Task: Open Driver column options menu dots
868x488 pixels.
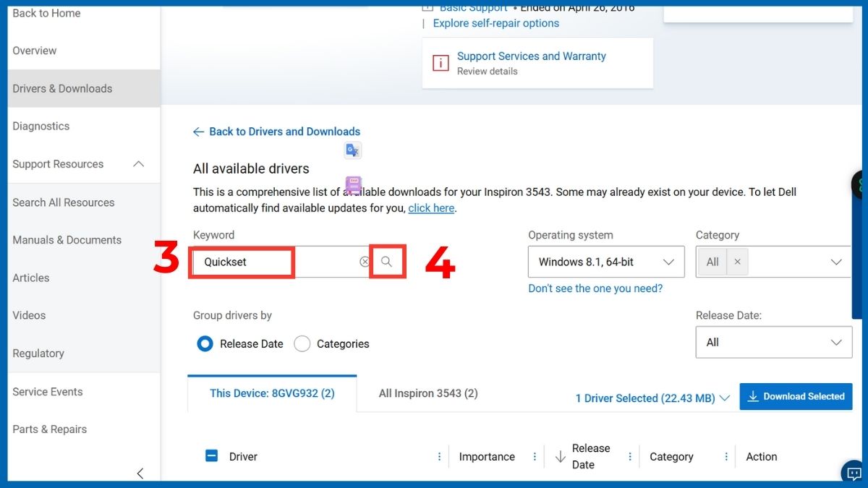Action: coord(439,457)
